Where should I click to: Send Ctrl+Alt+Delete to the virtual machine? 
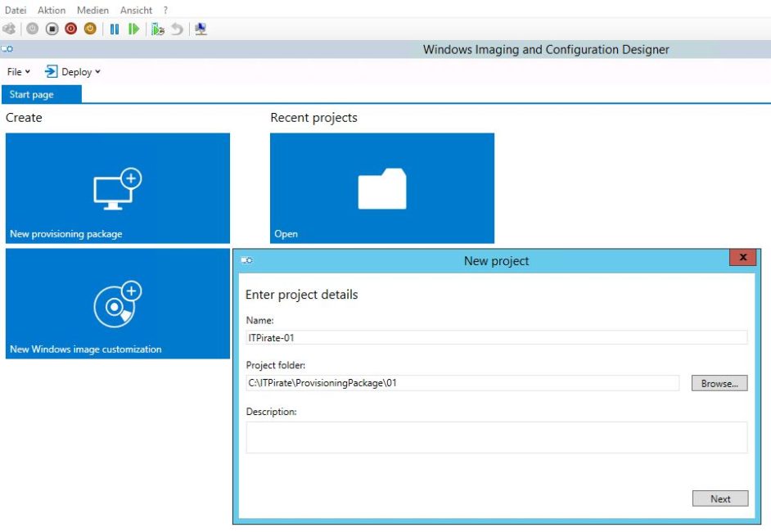8,29
